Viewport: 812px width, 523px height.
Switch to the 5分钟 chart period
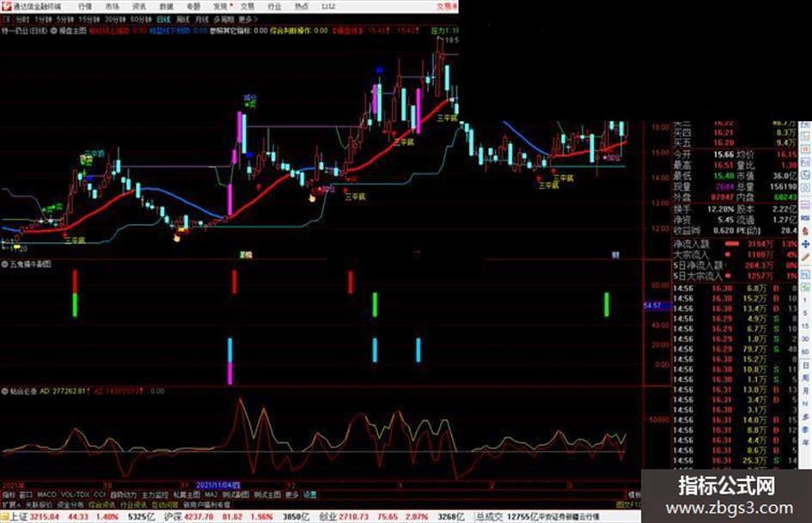(64, 20)
